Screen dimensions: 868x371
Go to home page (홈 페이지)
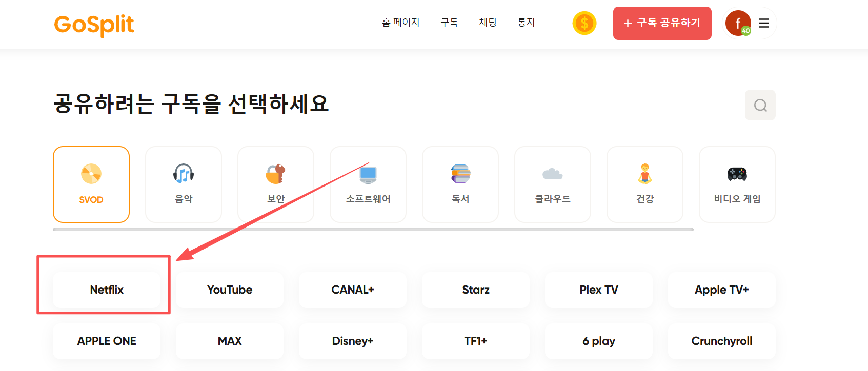coord(401,23)
